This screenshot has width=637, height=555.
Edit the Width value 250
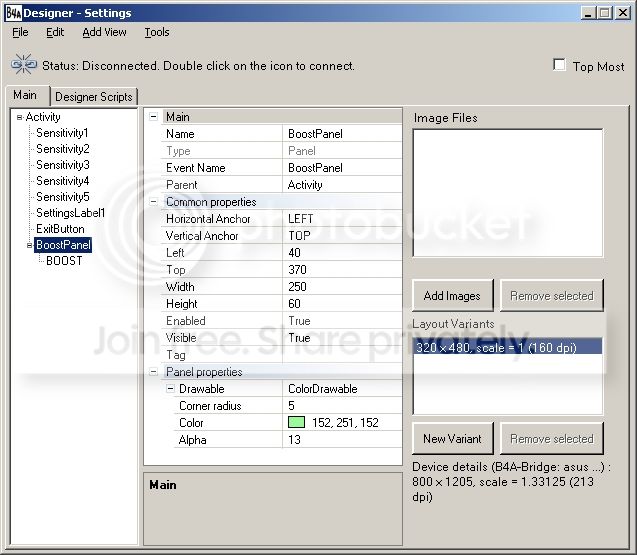click(x=342, y=287)
